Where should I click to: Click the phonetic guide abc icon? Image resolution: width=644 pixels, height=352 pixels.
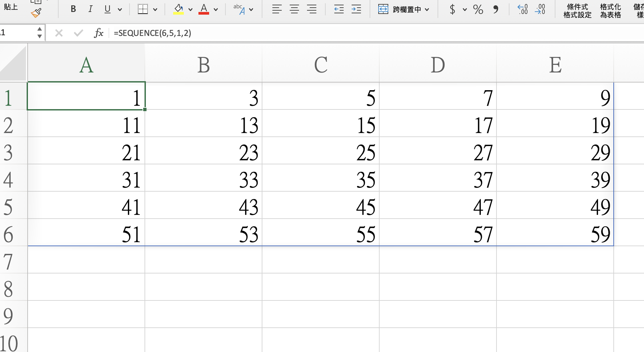[239, 9]
